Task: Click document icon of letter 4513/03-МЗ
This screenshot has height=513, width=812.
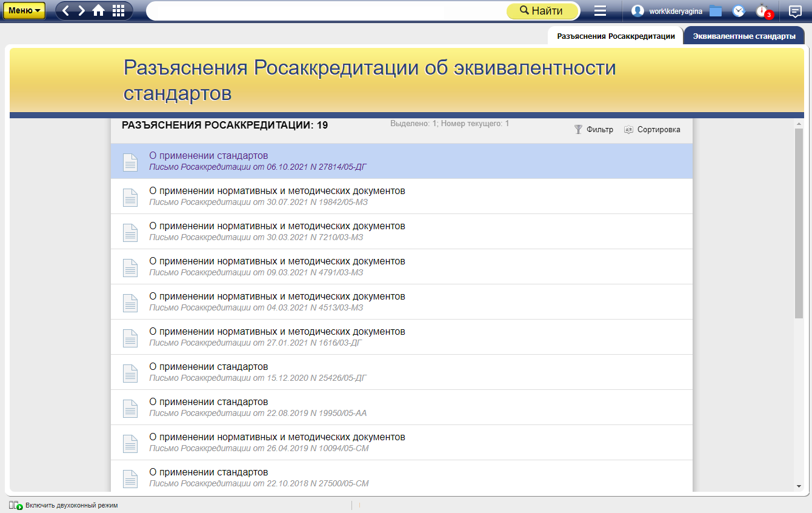Action: [130, 303]
